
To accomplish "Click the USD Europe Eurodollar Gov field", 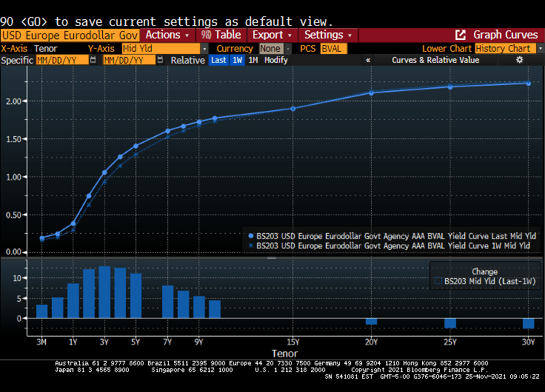I will [x=70, y=35].
